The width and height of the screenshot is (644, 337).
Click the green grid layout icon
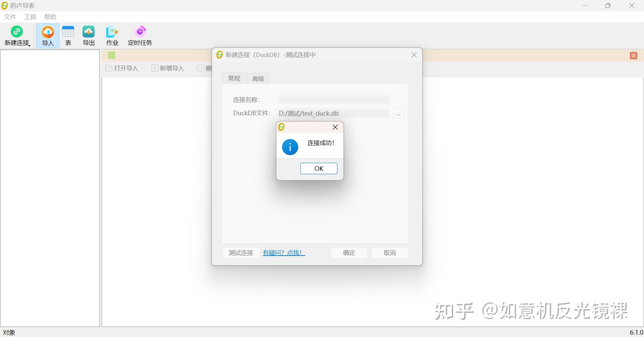click(x=111, y=55)
